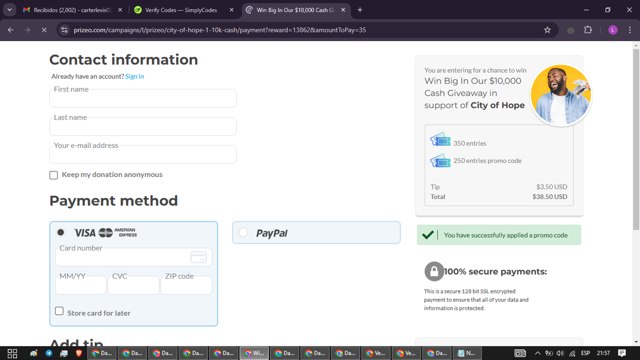Focus the Last name field

coord(143,127)
